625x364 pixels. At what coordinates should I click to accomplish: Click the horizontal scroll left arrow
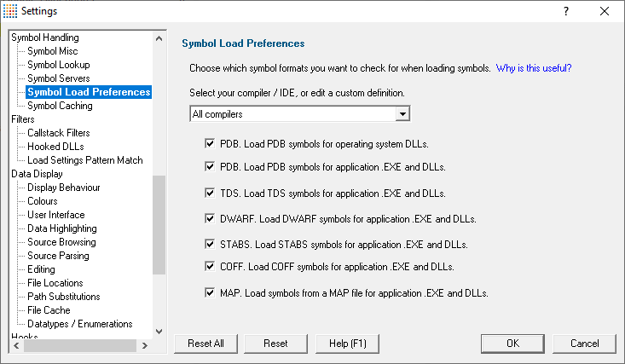[16, 345]
